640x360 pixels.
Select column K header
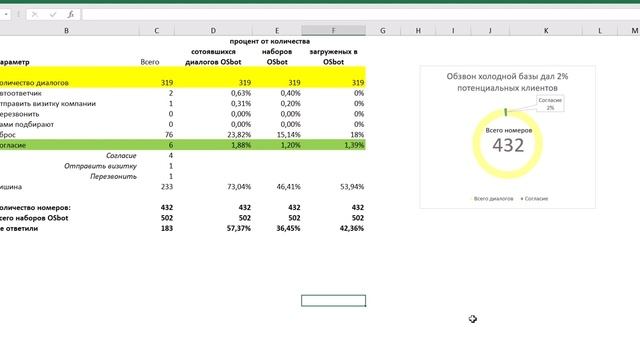click(x=546, y=31)
